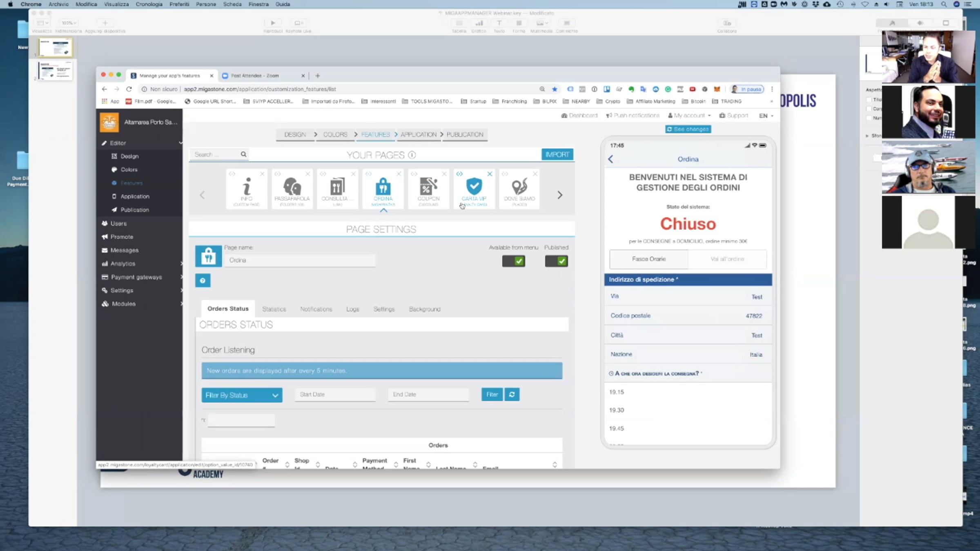Toggle Available from menu switch
Screen dimensions: 980x551
pos(514,261)
